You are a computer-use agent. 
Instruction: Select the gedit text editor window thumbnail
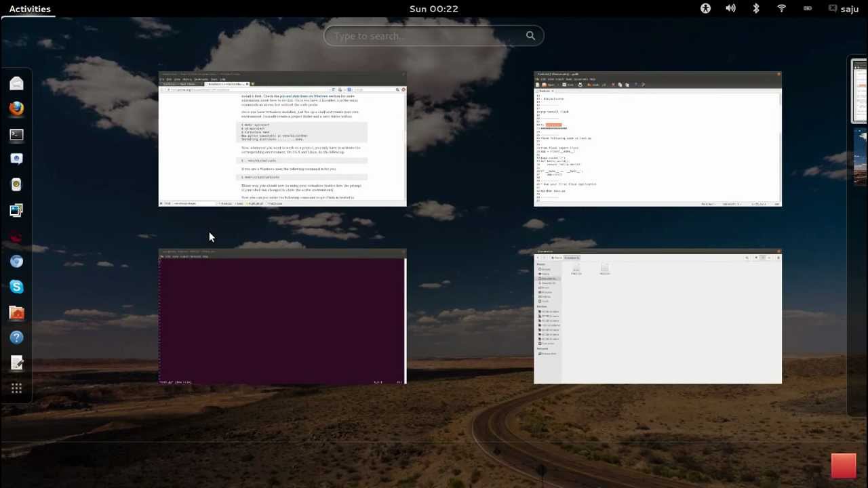click(658, 139)
